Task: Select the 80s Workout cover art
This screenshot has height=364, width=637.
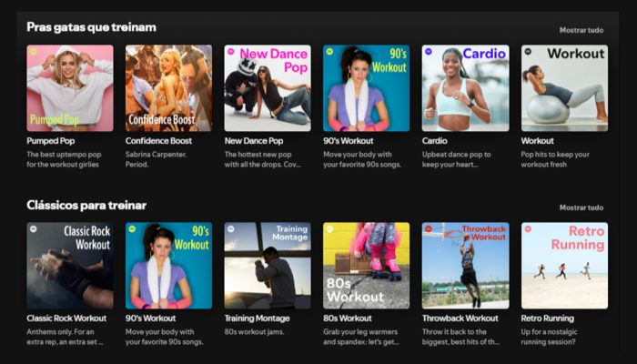Action: click(367, 266)
